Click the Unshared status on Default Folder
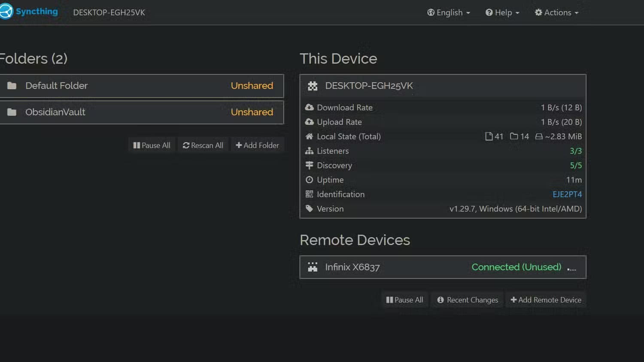Viewport: 644px width, 362px height. 252,86
